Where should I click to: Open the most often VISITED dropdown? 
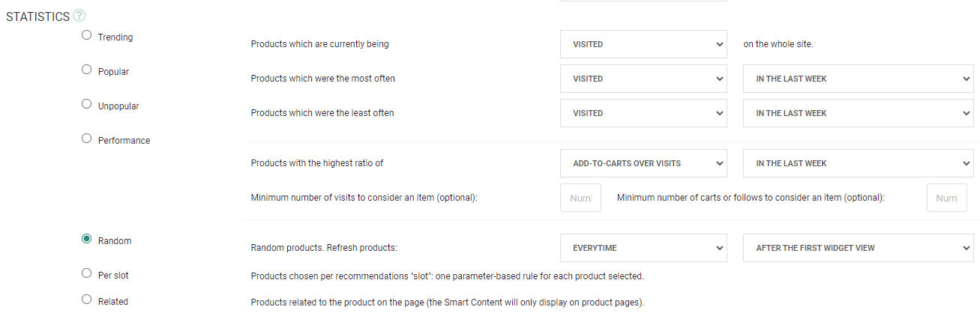point(643,79)
